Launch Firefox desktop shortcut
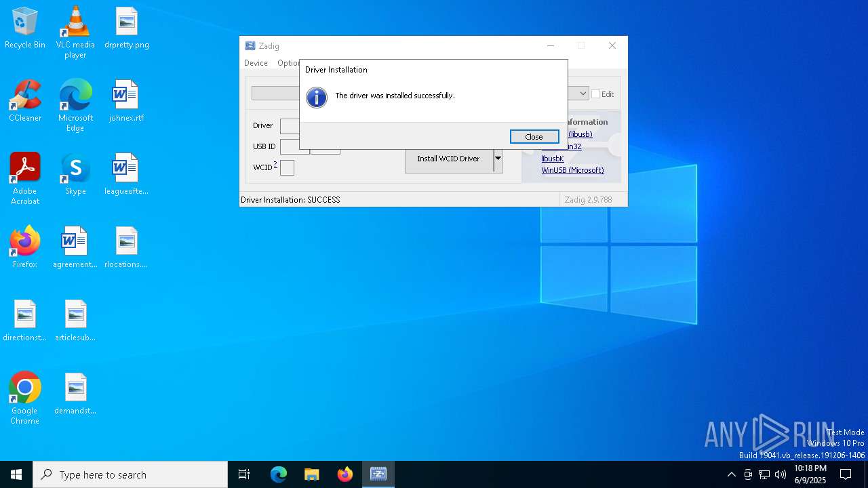This screenshot has height=488, width=868. point(25,248)
